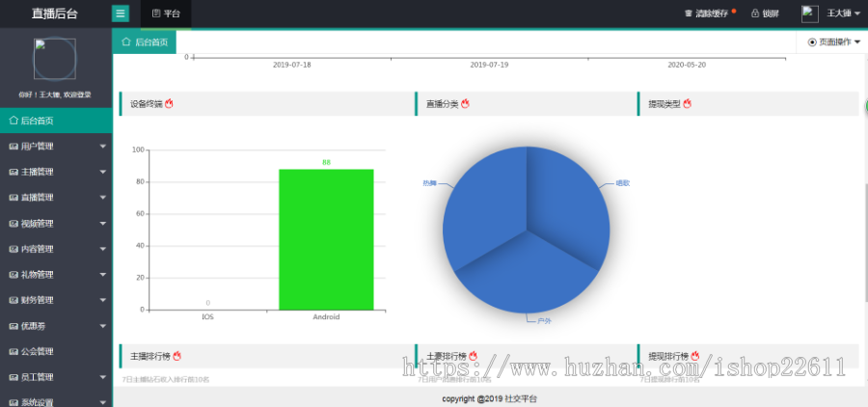Expand the 直播管理 arrow
Screen dimensions: 868x407
point(103,197)
